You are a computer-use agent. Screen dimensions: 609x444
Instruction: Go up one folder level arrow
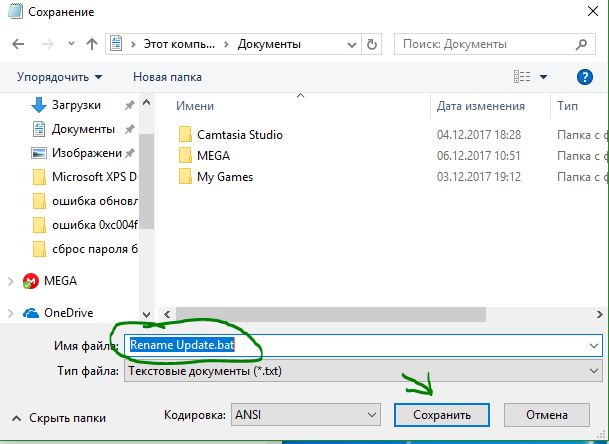[x=92, y=44]
